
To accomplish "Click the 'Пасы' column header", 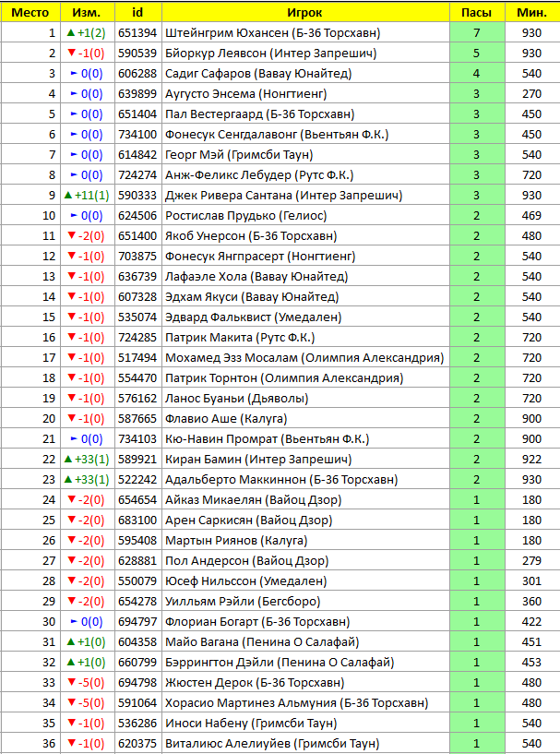I will pos(477,13).
